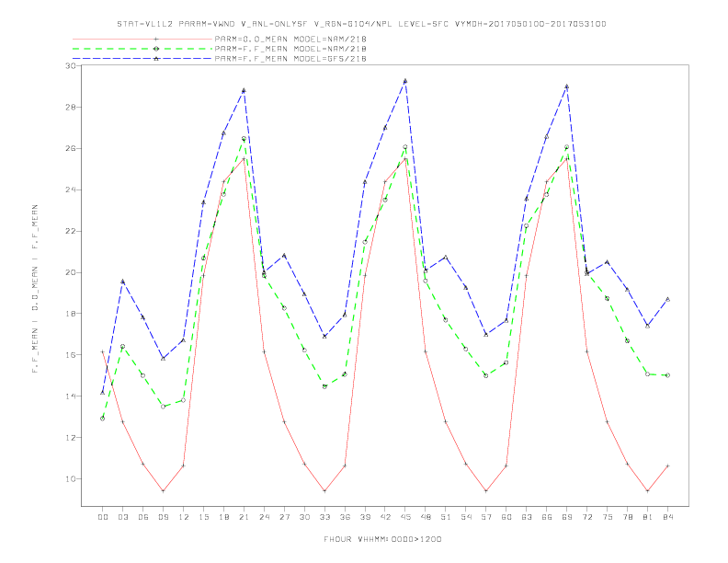Click the vertical y-axis title F.F_MEAN | O.O_MEAN
The image size is (728, 563).
pyautogui.click(x=35, y=289)
